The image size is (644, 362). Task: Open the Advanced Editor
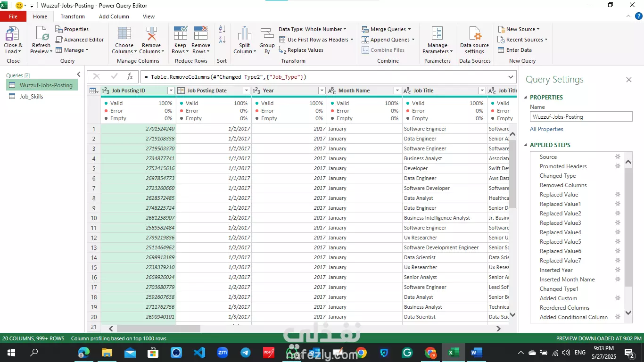(80, 40)
